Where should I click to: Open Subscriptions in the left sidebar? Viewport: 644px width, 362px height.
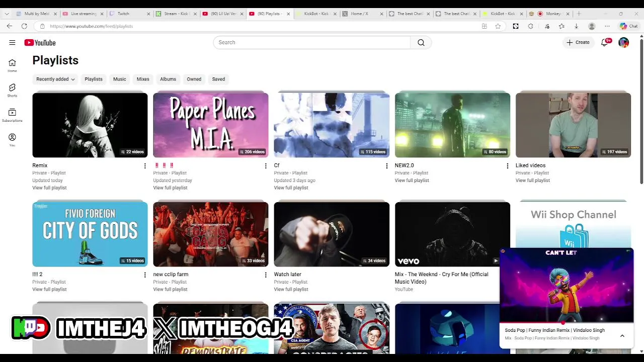click(x=12, y=115)
